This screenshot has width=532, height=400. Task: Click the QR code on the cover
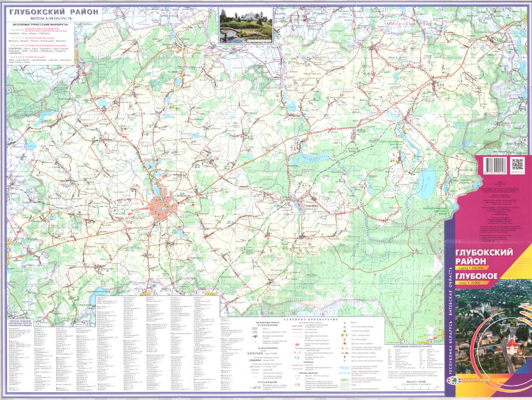pos(518,165)
